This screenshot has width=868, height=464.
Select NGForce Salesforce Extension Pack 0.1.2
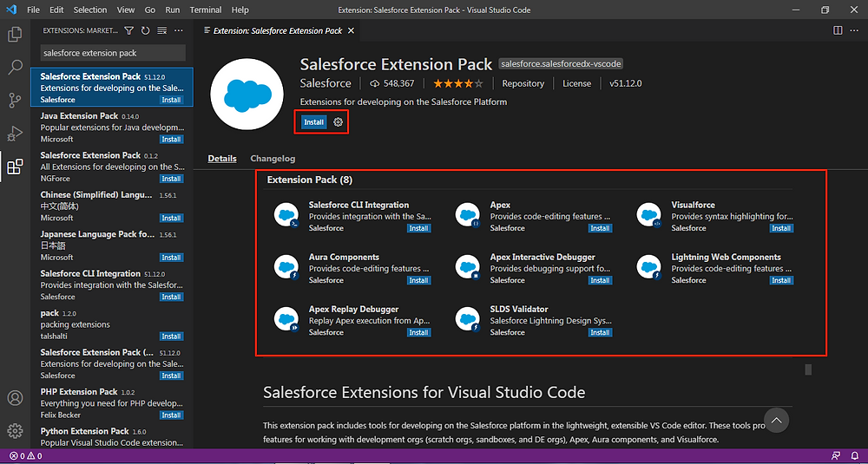click(x=112, y=167)
